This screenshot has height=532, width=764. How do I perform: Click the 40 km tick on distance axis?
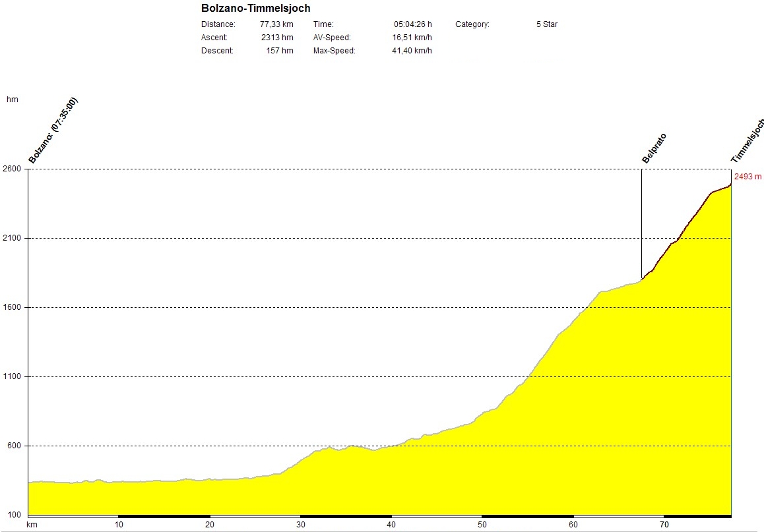(391, 525)
